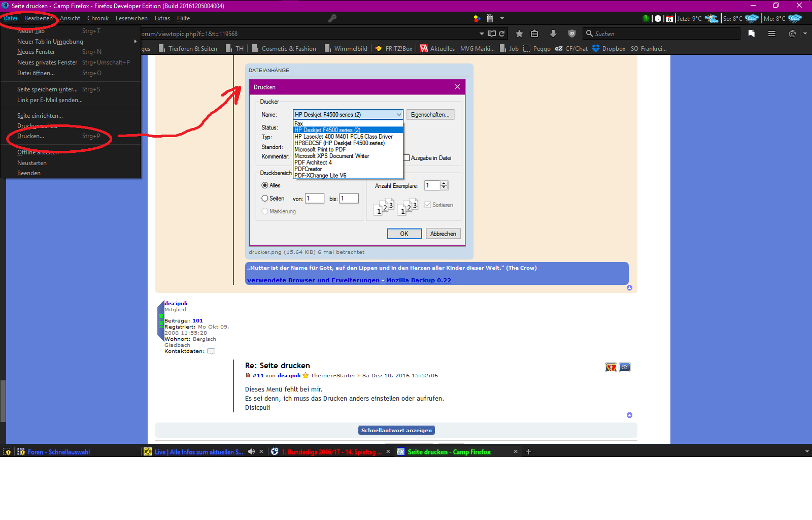Image resolution: width=812 pixels, height=520 pixels.
Task: Reload the current page
Action: pos(502,34)
